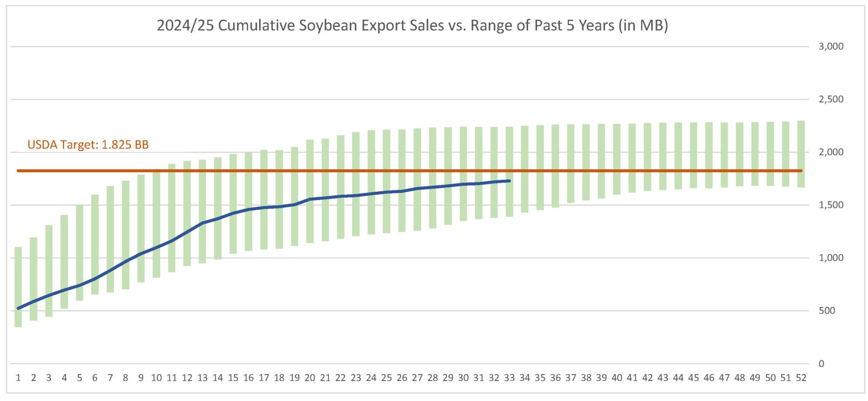Select the green range bar for week 30
Screen dimensions: 868x401
[x=463, y=174]
